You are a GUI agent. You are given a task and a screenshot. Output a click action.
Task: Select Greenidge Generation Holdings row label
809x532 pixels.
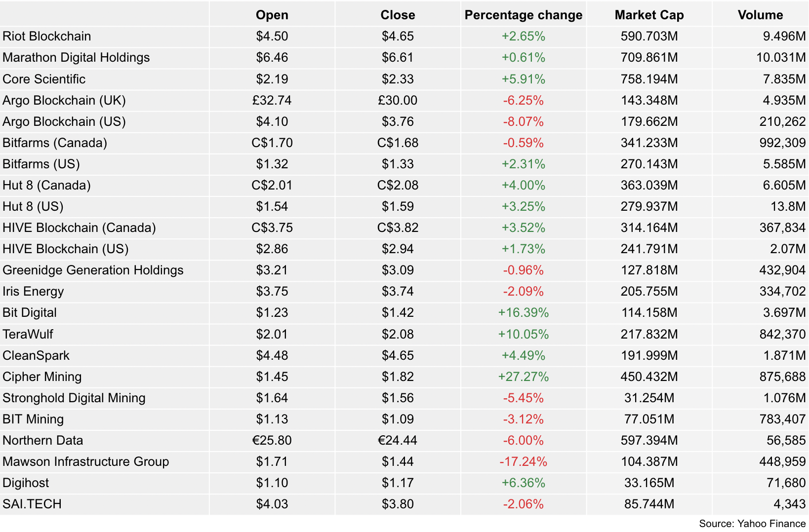coord(93,270)
